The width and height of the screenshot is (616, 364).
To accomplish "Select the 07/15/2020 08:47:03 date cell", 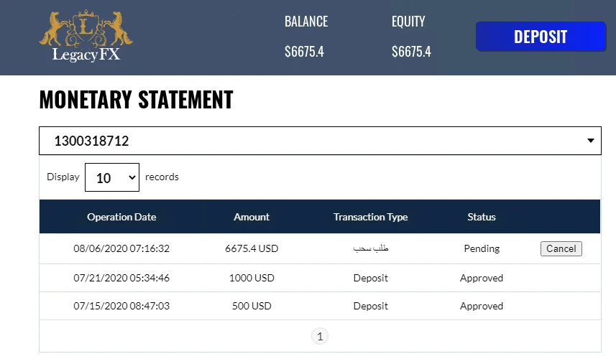I will (x=121, y=306).
